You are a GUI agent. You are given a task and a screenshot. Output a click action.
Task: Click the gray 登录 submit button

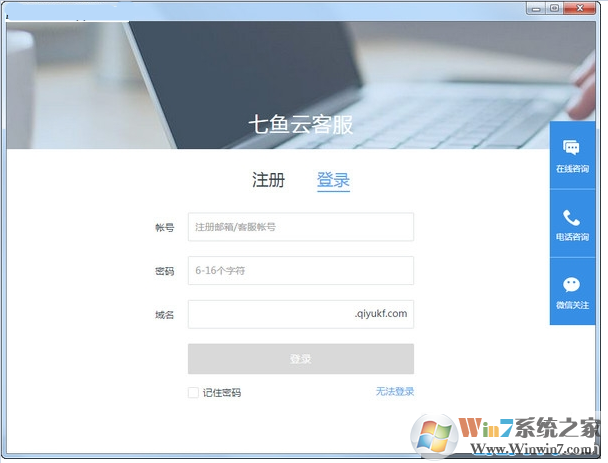301,359
